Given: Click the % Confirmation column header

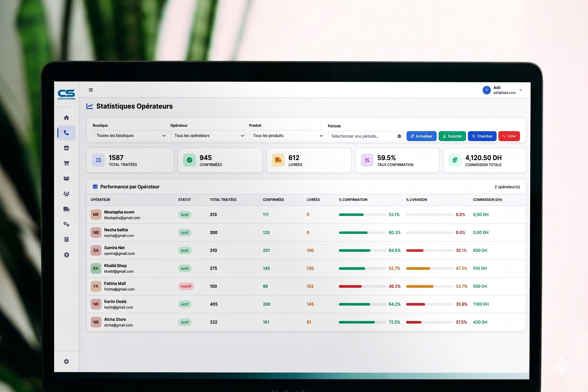Looking at the screenshot, I should pos(353,200).
